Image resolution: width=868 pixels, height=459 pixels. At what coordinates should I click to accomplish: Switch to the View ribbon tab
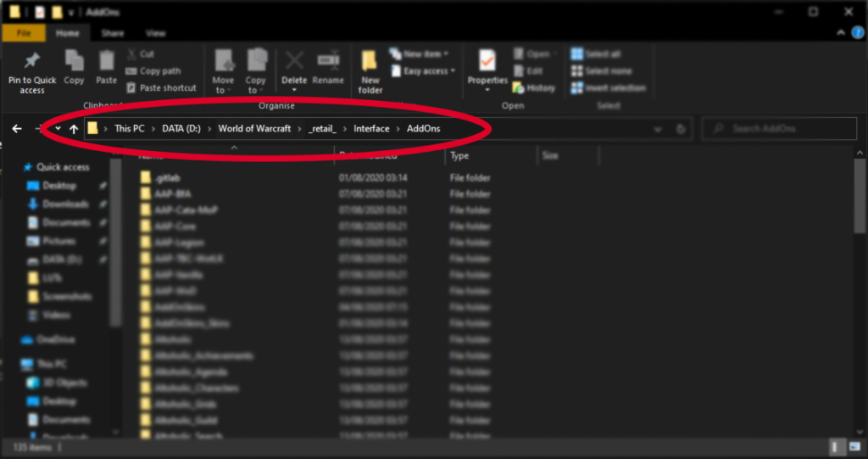(x=155, y=33)
